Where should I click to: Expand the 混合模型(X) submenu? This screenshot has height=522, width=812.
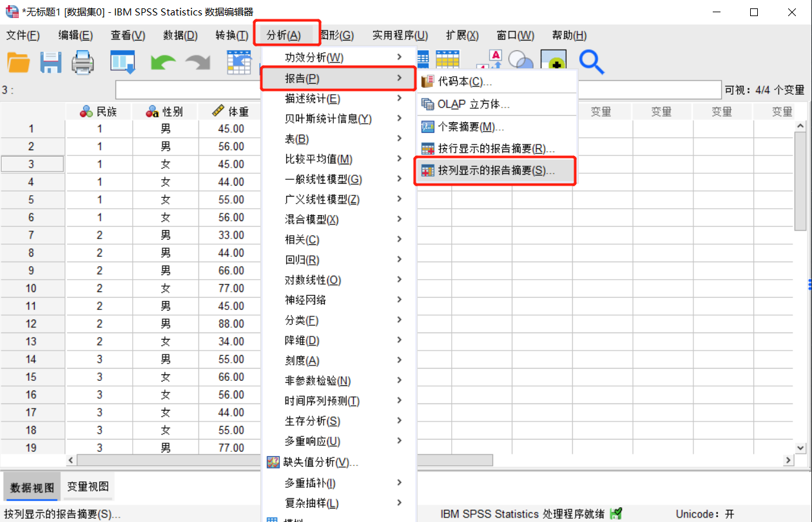(x=339, y=220)
